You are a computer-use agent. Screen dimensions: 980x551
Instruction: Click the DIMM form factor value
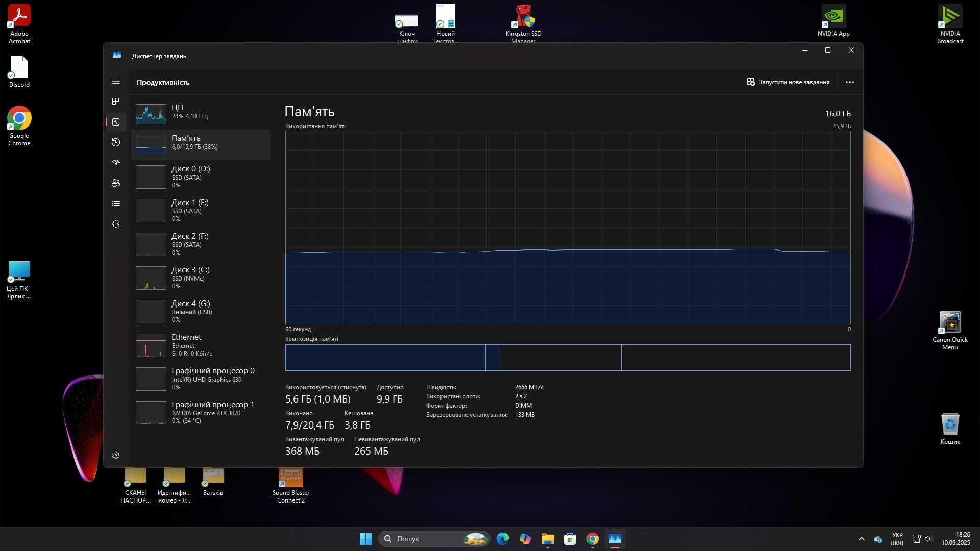pyautogui.click(x=523, y=406)
